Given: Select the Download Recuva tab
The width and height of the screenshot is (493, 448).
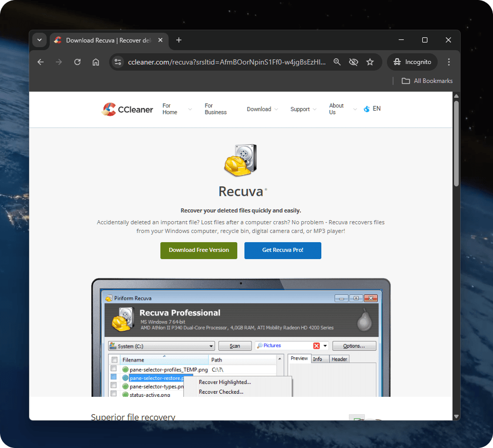Looking at the screenshot, I should tap(109, 40).
